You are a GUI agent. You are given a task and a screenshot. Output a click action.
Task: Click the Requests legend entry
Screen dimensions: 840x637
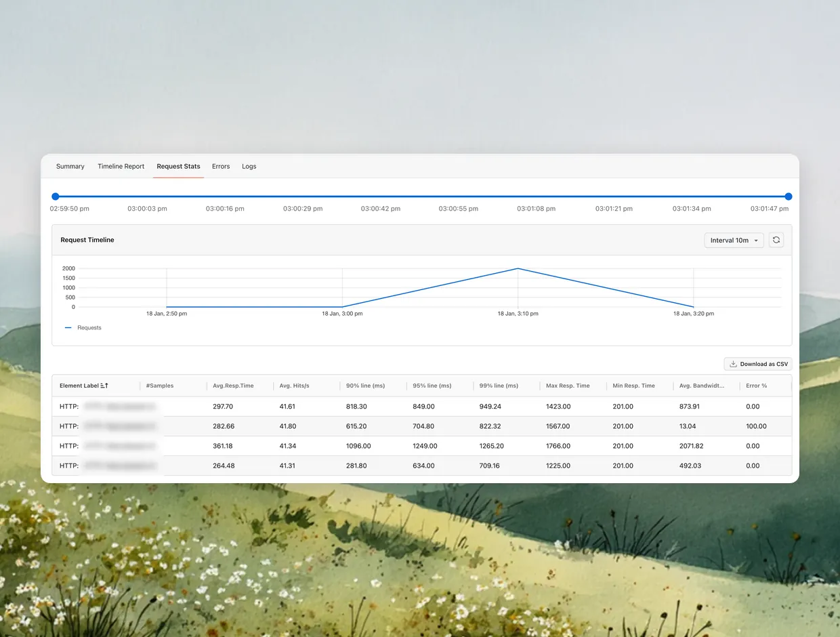[83, 327]
